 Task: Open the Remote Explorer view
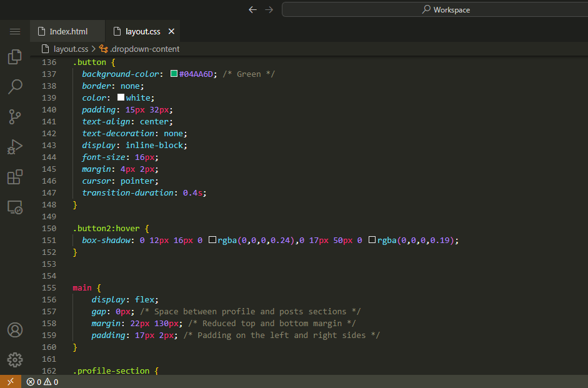[x=15, y=207]
